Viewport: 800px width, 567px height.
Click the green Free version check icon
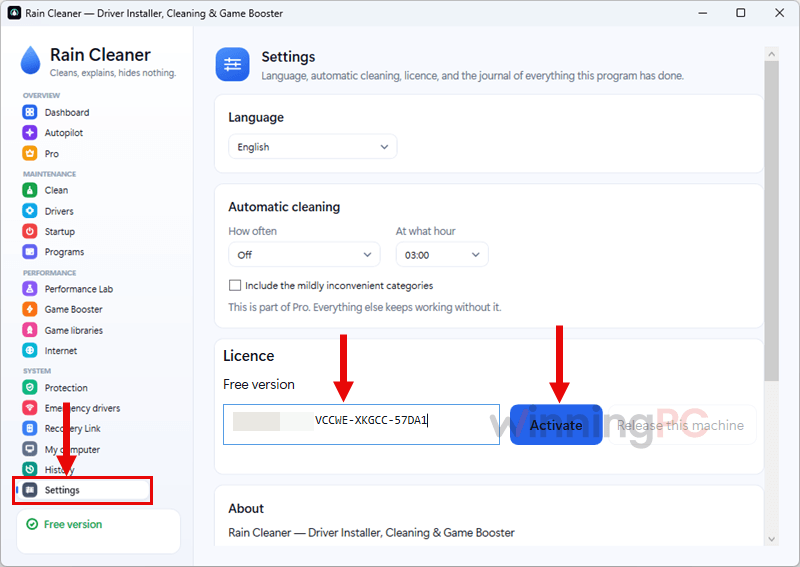point(32,524)
